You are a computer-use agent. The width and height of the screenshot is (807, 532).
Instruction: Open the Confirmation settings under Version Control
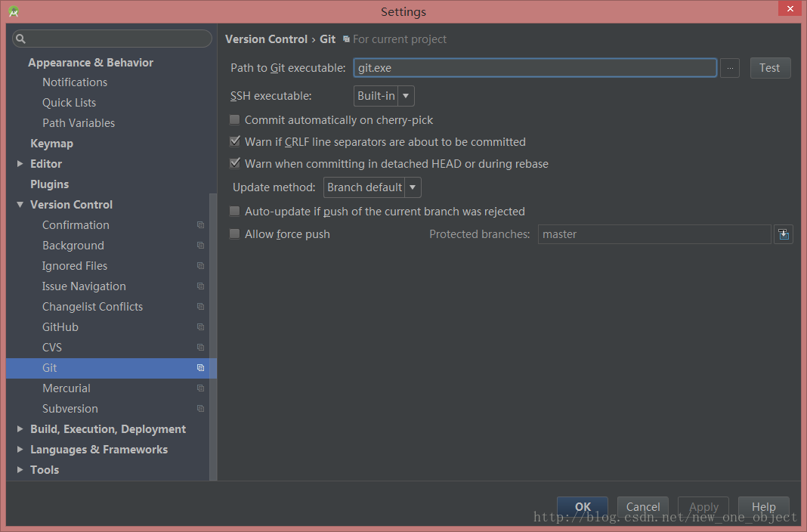tap(76, 225)
